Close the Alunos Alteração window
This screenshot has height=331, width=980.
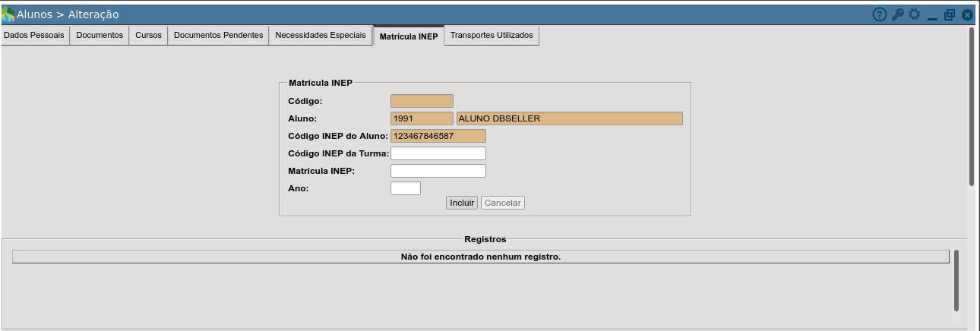(967, 14)
